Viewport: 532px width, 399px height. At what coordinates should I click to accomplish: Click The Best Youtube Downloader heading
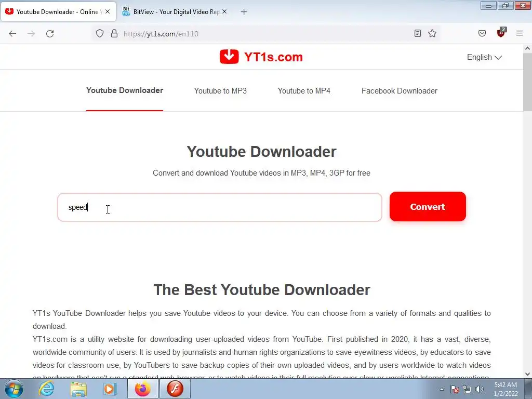click(262, 290)
